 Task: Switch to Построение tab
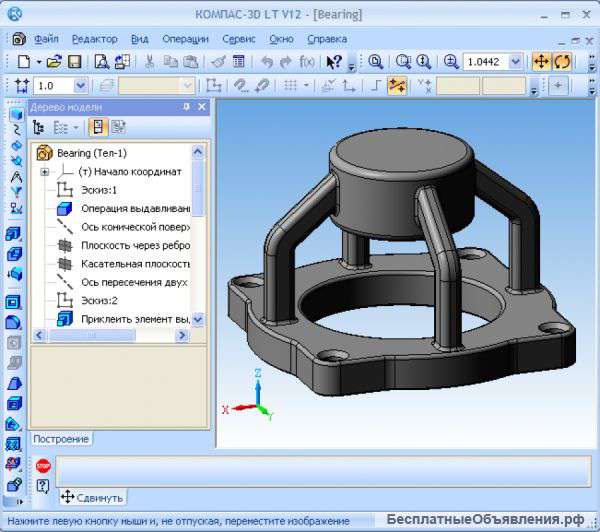(x=61, y=439)
